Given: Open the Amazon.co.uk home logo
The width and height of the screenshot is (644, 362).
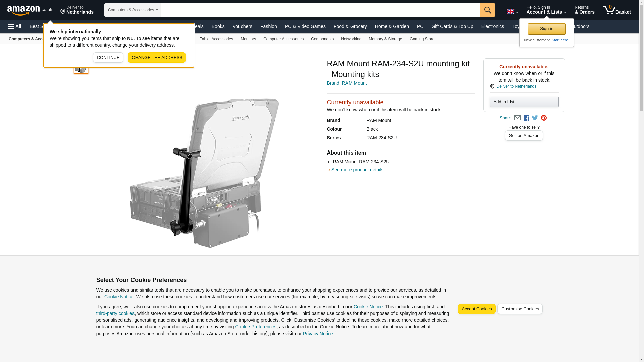Looking at the screenshot, I should point(30,10).
